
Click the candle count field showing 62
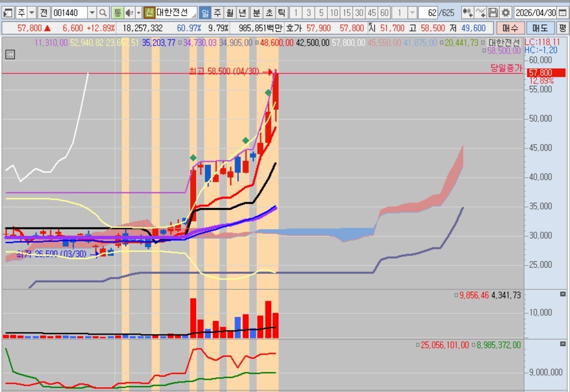point(428,12)
